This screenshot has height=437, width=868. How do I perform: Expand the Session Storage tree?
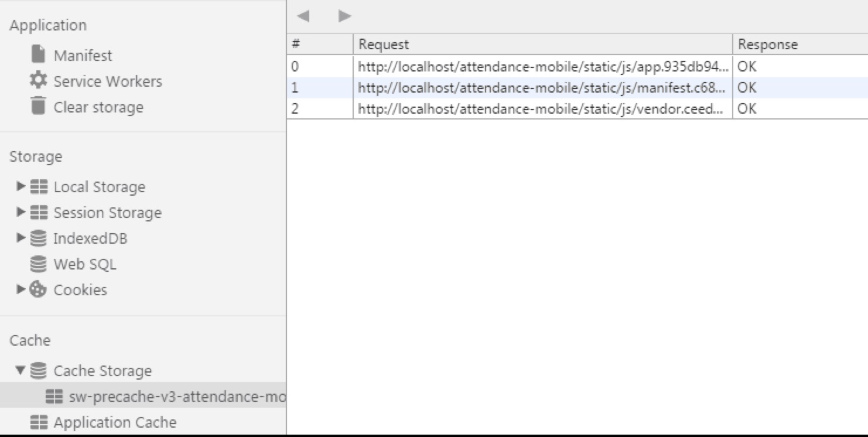21,212
